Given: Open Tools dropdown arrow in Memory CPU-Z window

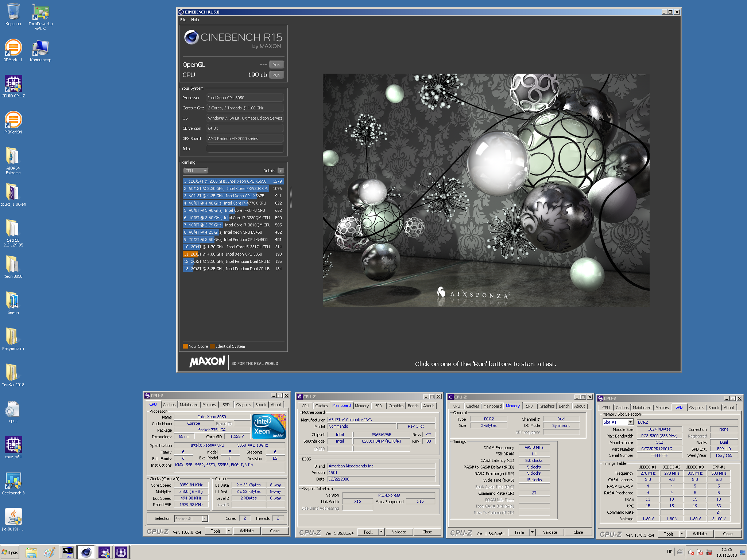Looking at the screenshot, I should pyautogui.click(x=533, y=532).
